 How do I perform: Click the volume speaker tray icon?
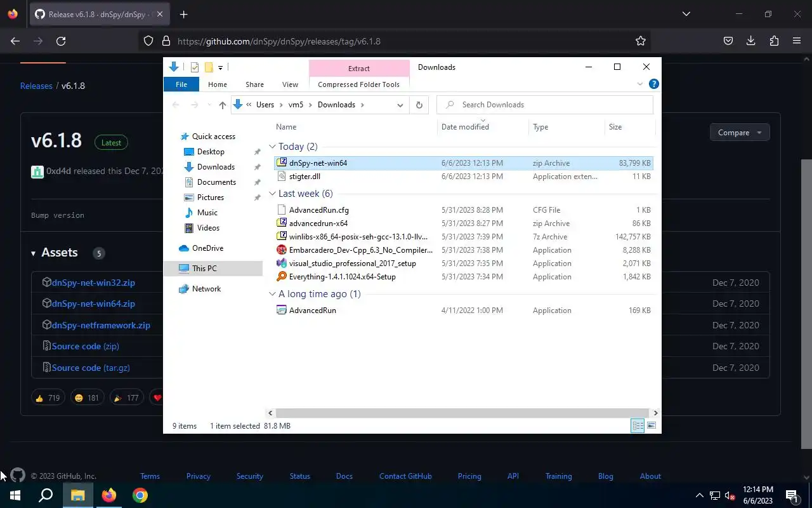[x=730, y=496]
